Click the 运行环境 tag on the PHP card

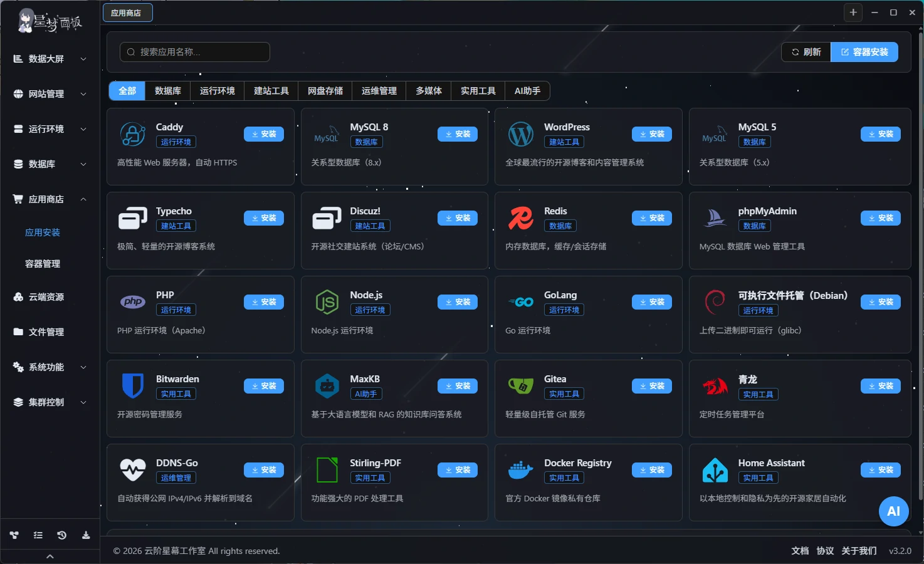(176, 310)
